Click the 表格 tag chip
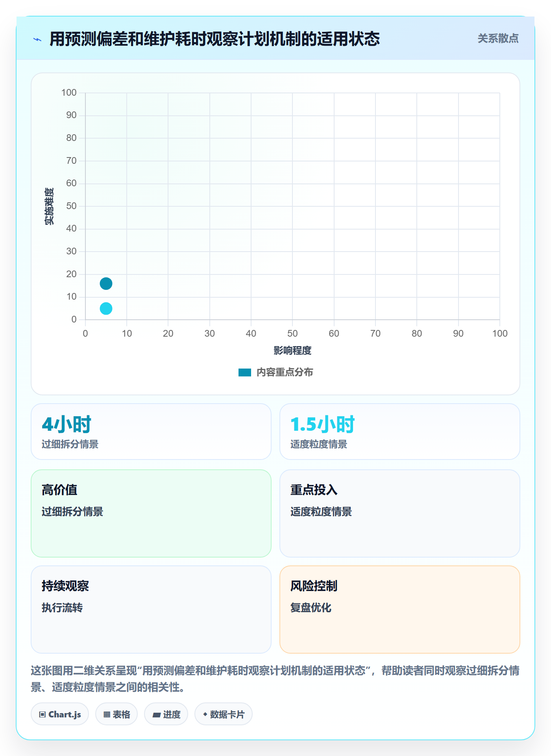This screenshot has height=756, width=551. tap(116, 714)
